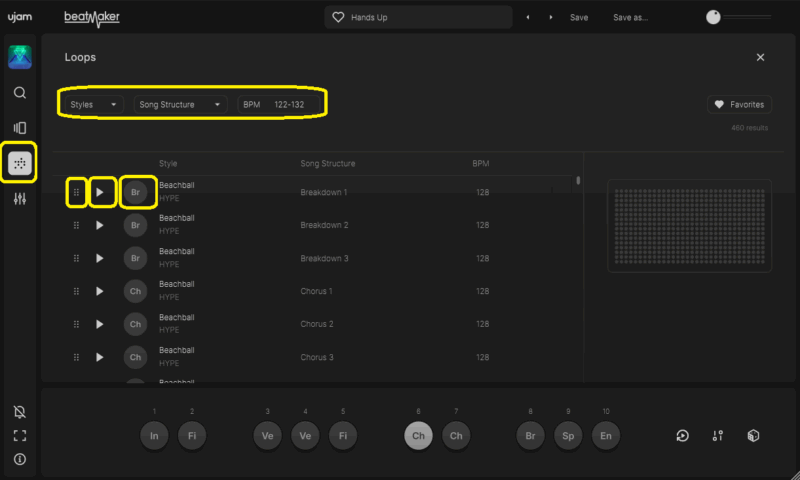The width and height of the screenshot is (800, 480).
Task: Play the Breakdown 3 loop preview
Action: click(x=99, y=258)
